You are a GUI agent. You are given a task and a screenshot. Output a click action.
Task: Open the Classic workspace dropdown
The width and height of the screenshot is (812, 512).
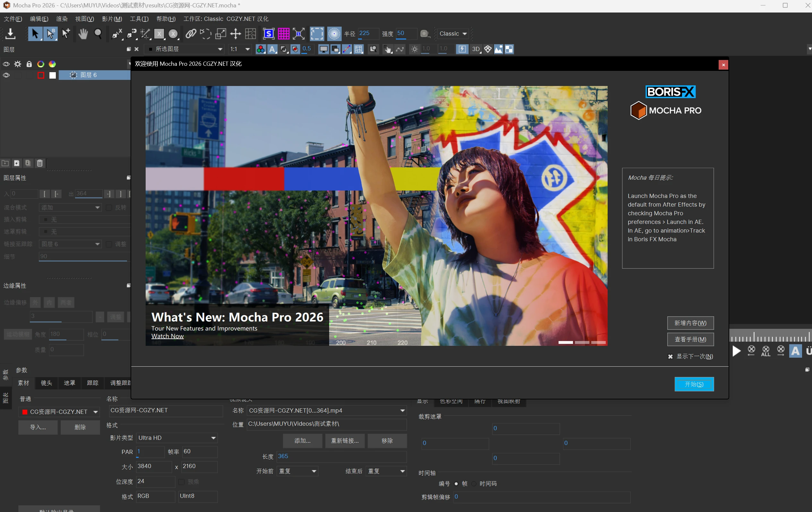(x=453, y=34)
